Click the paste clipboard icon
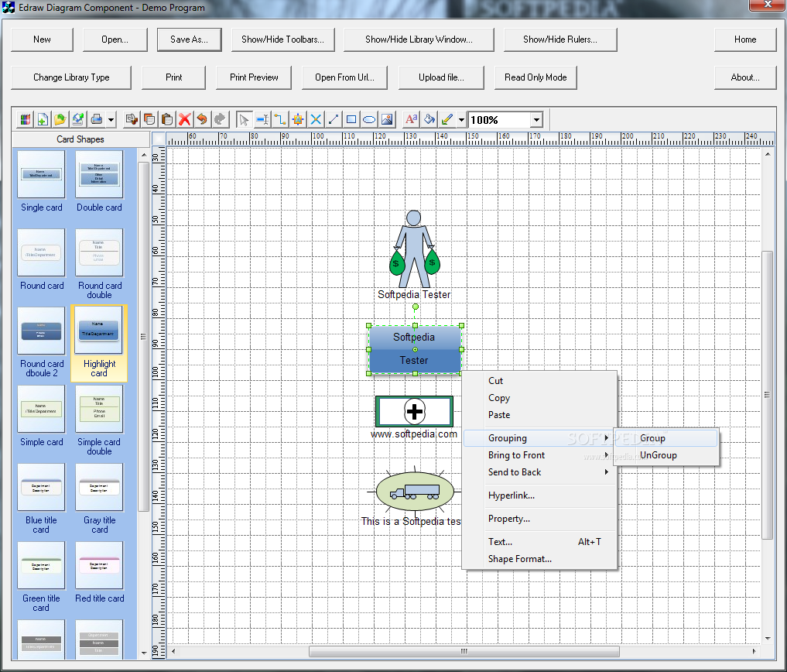The width and height of the screenshot is (787, 672). 167,119
